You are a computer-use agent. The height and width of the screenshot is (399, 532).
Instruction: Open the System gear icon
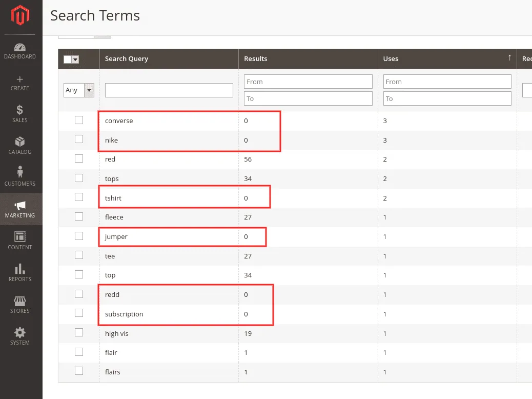coord(19,332)
